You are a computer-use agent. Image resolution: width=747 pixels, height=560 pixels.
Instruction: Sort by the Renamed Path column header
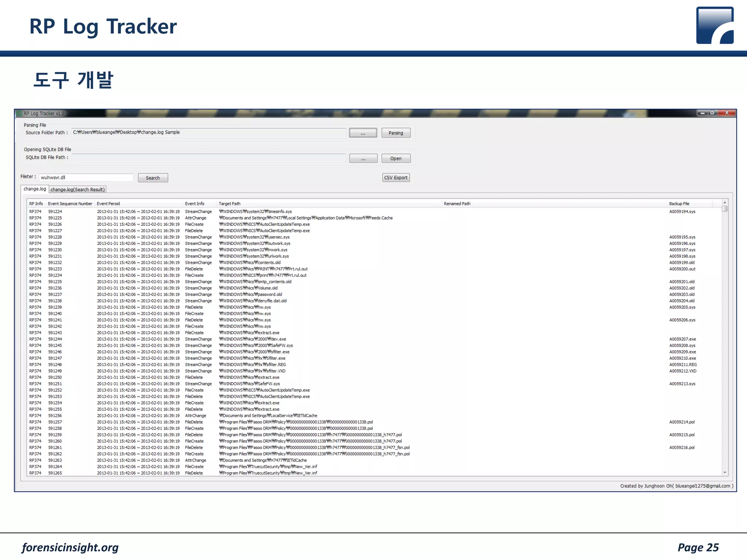(x=554, y=204)
